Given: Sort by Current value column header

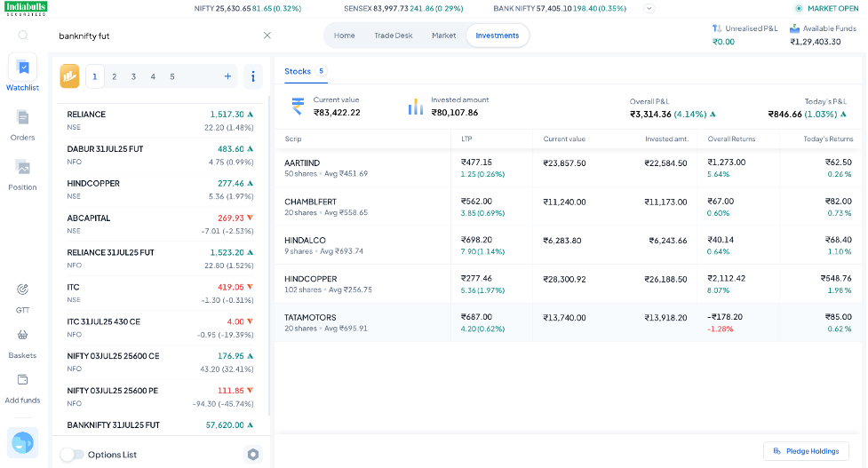Looking at the screenshot, I should coord(564,139).
